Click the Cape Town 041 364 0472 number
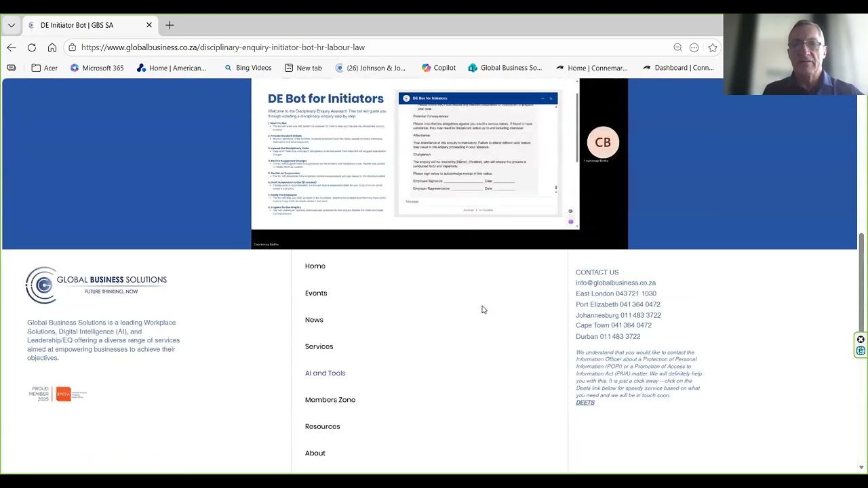 point(614,325)
